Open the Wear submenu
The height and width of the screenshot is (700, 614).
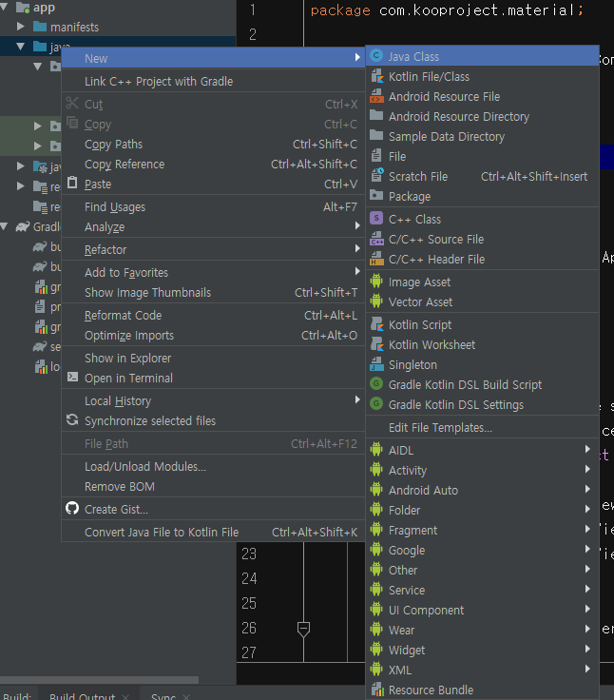(483, 630)
